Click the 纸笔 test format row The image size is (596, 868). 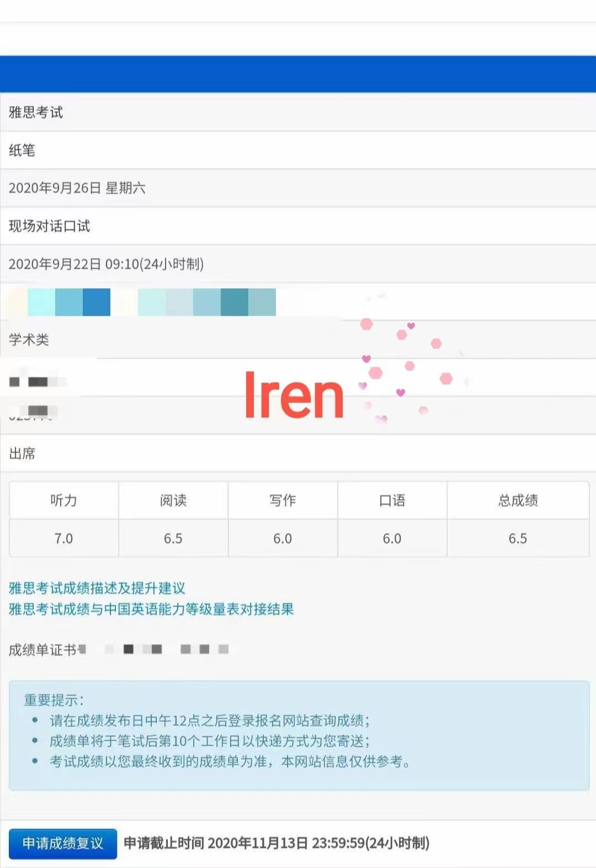coord(298,150)
